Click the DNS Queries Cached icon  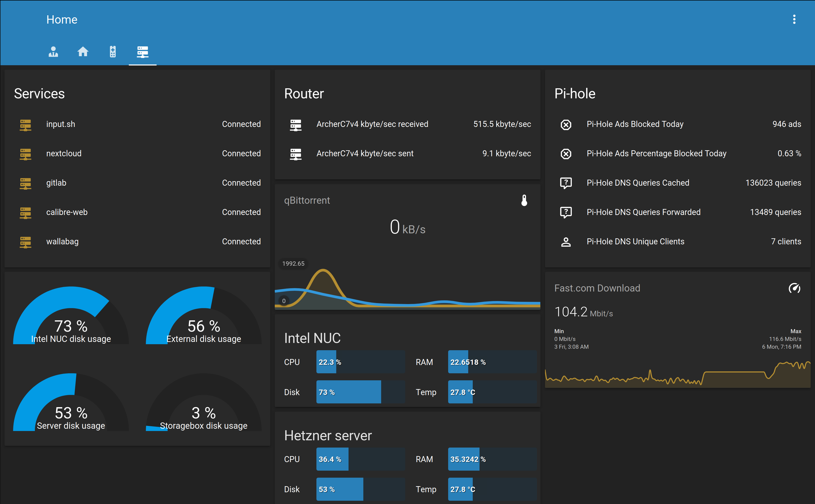tap(566, 183)
